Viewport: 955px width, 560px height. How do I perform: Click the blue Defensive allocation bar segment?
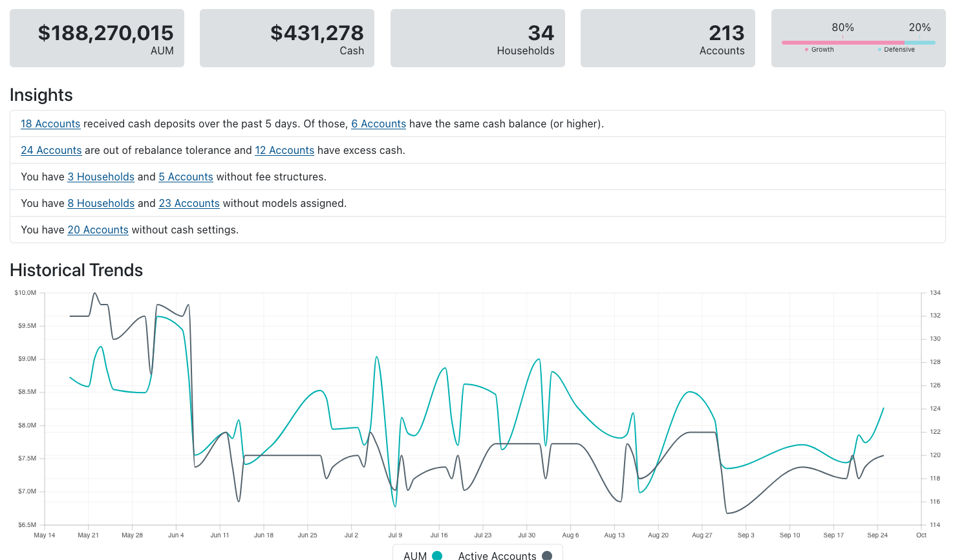(x=920, y=43)
